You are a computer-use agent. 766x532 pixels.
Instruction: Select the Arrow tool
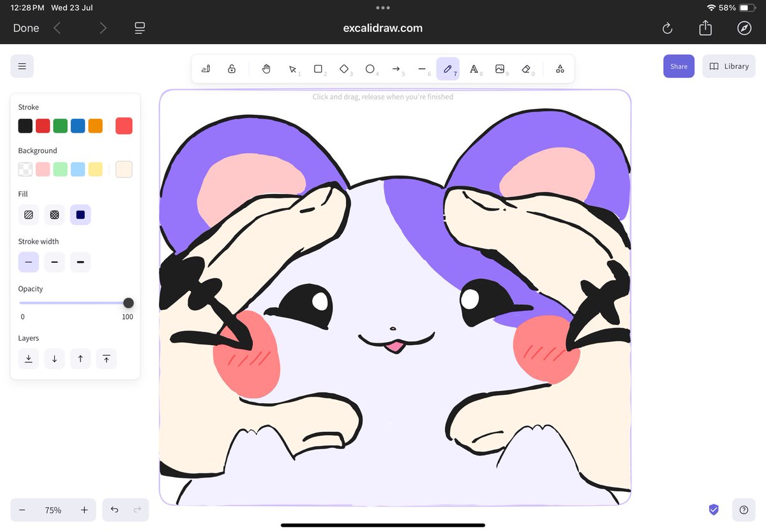pos(396,69)
